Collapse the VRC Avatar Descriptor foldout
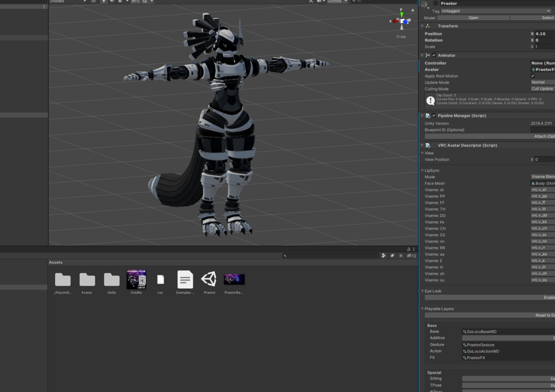This screenshot has height=392, width=555. coord(422,145)
